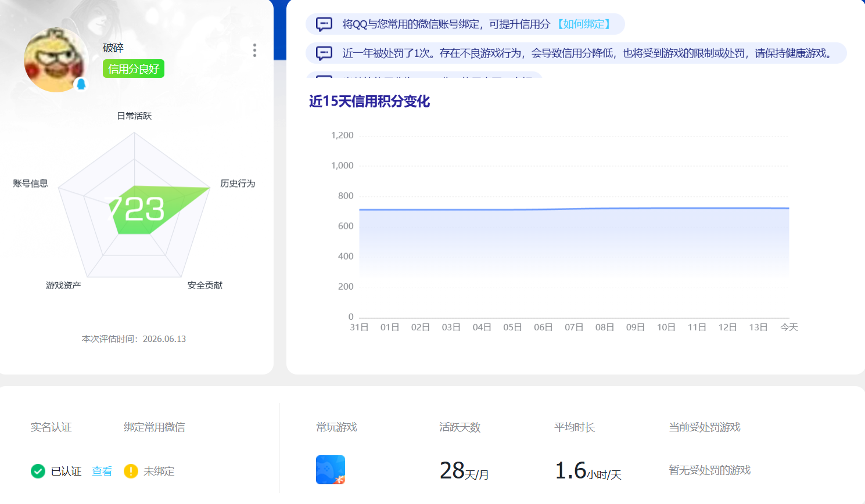
Task: Click the 实名认证 label
Action: [x=51, y=427]
